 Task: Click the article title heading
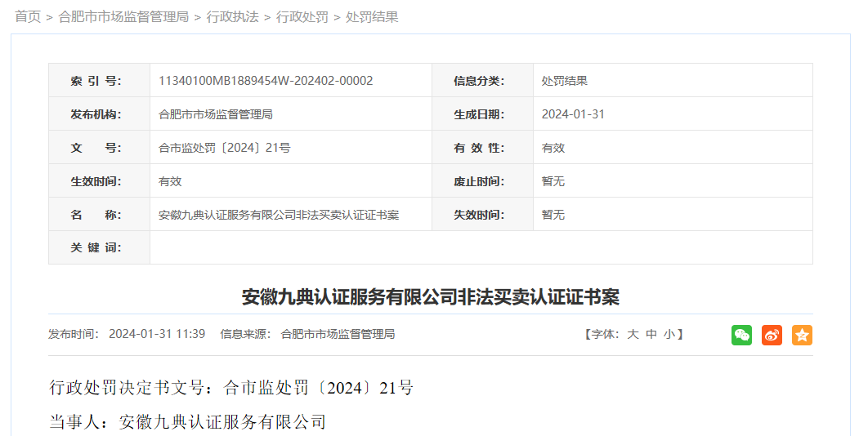(x=430, y=296)
